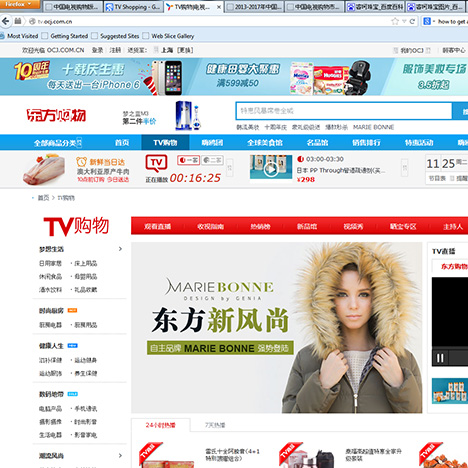Open the 节目表 schedule link
This screenshot has height=468, width=468.
437,178
